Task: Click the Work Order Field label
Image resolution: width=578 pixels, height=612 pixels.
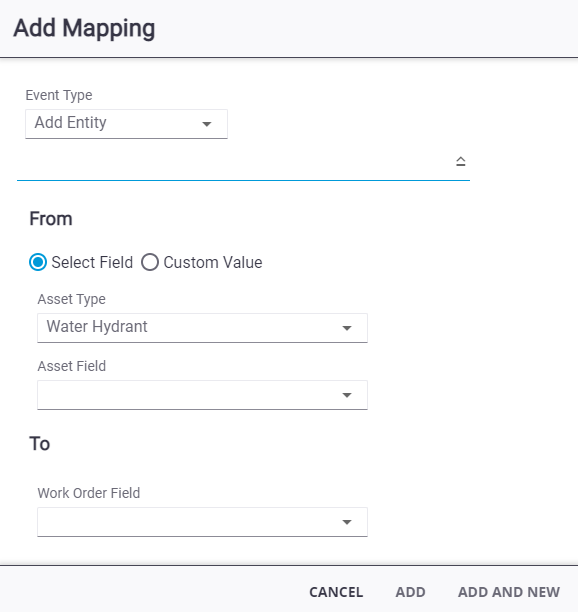Action: point(89,493)
